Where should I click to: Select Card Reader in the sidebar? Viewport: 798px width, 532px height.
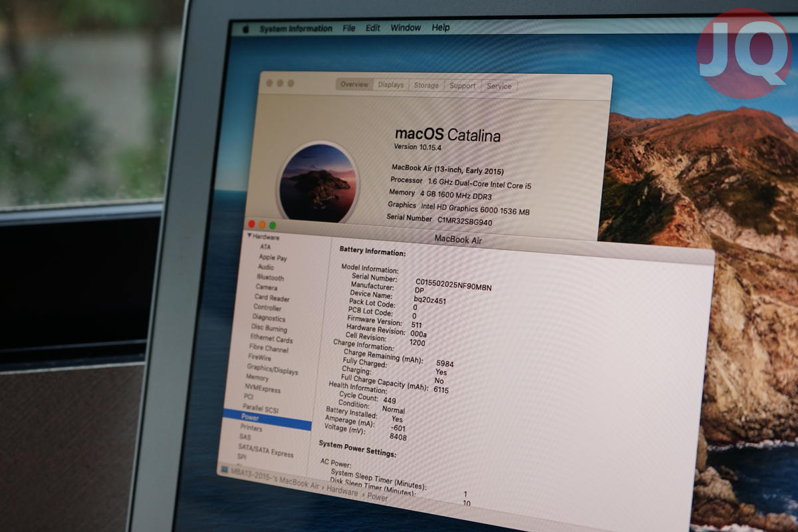(272, 298)
